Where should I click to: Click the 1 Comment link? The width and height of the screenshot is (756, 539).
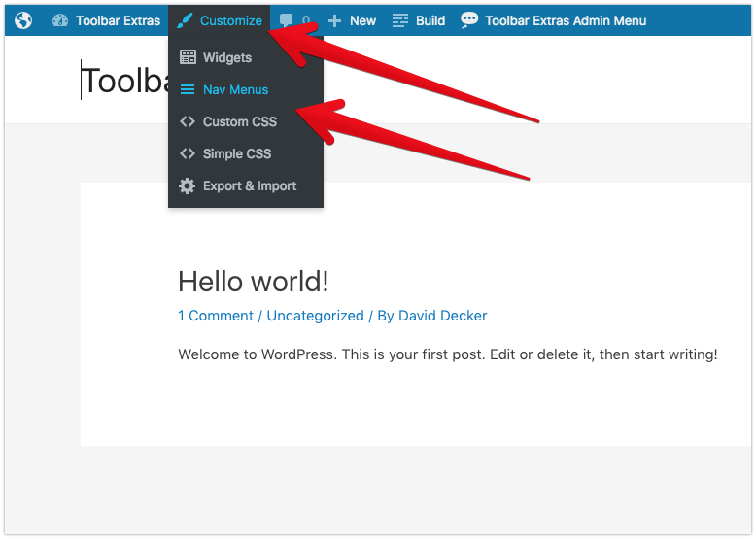(x=216, y=316)
